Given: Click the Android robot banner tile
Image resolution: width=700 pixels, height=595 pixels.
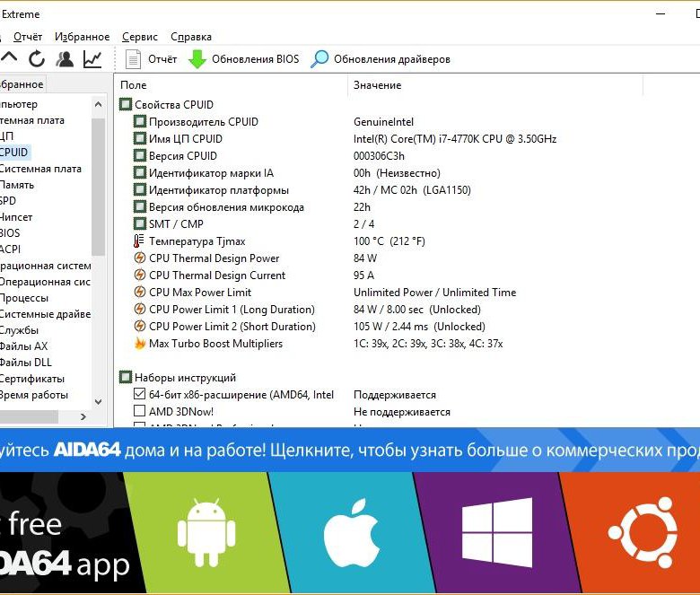Looking at the screenshot, I should (x=206, y=532).
